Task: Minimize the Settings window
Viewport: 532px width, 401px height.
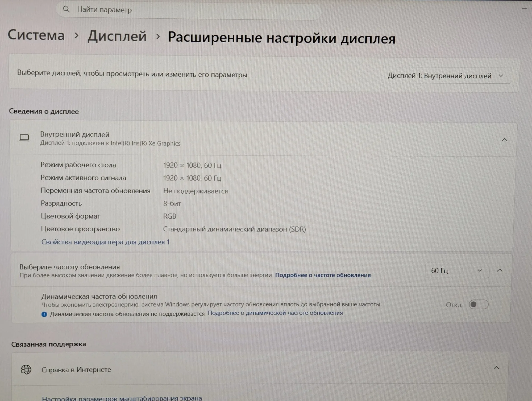Action: pyautogui.click(x=524, y=9)
